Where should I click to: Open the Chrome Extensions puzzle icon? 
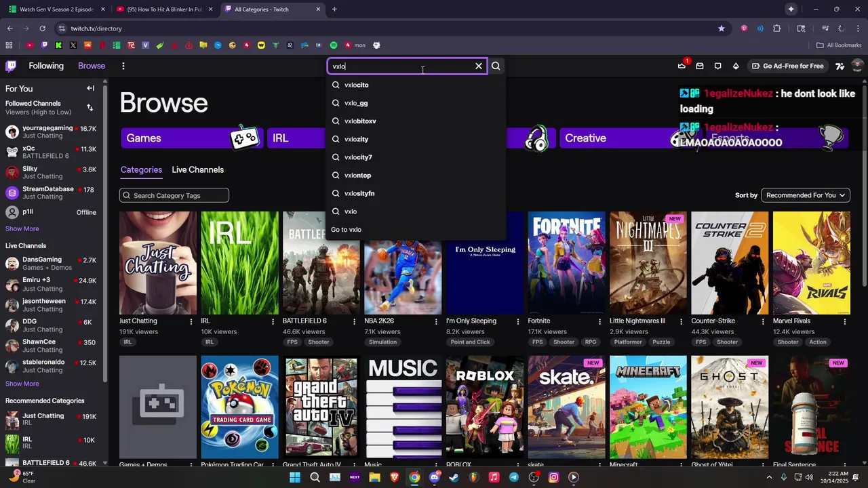777,28
